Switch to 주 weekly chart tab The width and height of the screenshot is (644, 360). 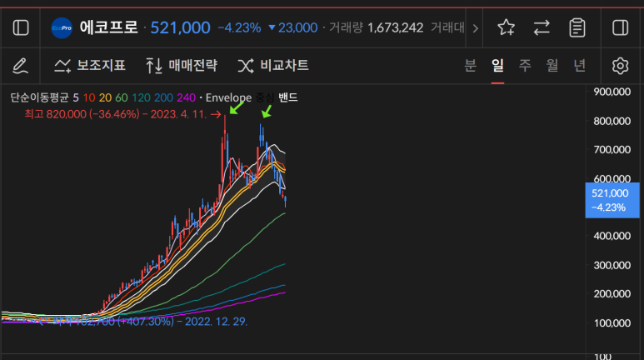pos(525,65)
